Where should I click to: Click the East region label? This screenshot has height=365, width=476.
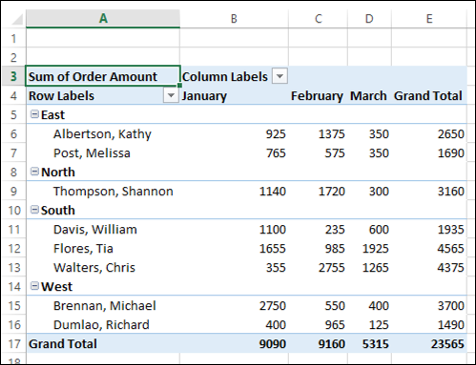pos(53,115)
